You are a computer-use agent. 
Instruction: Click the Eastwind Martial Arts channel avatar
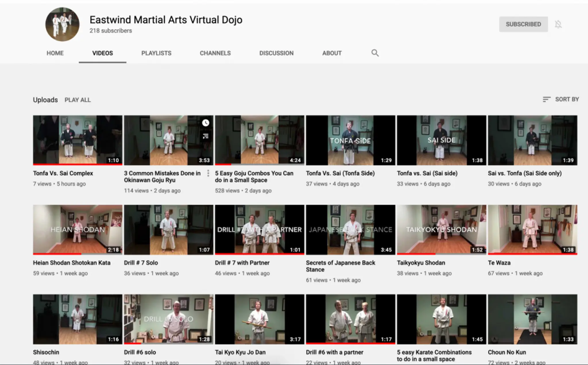[x=62, y=24]
